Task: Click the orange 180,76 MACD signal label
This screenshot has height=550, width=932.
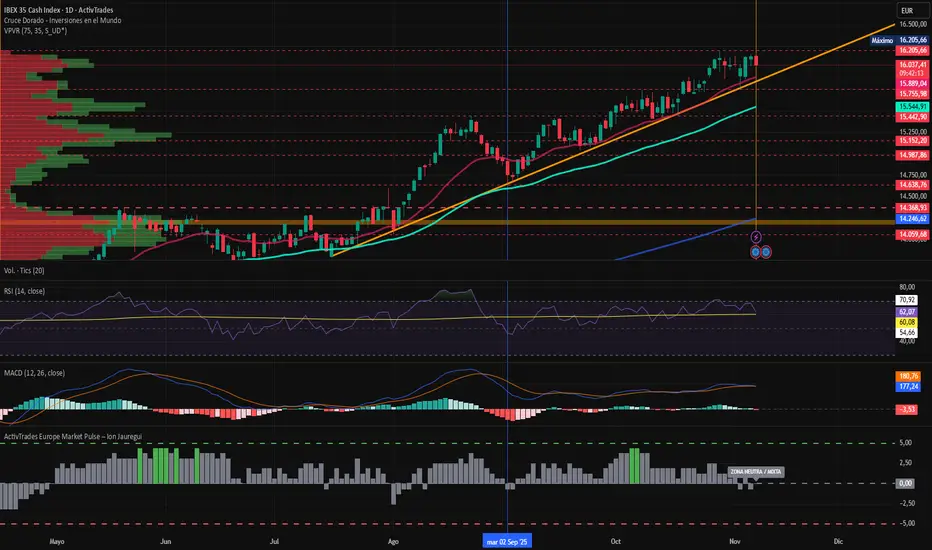Action: 908,376
